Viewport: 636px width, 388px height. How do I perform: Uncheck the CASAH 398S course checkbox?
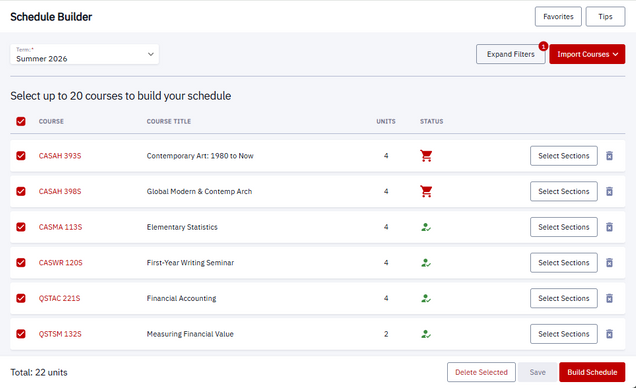point(21,191)
